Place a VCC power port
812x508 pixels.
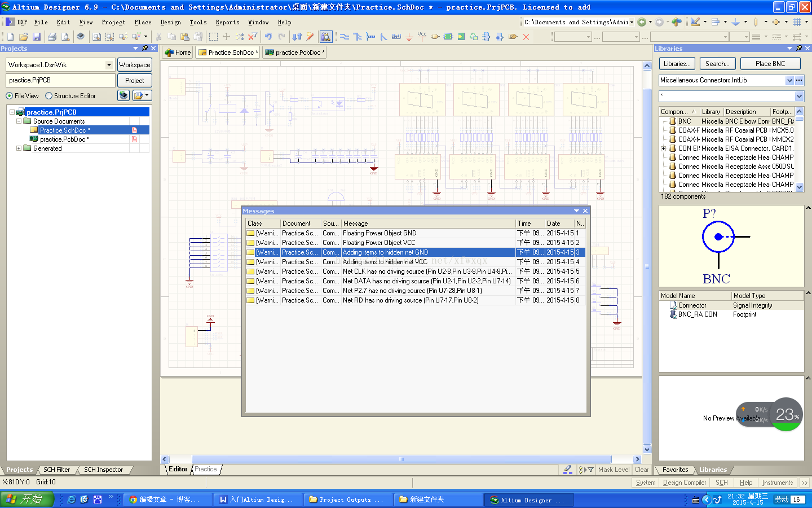422,37
